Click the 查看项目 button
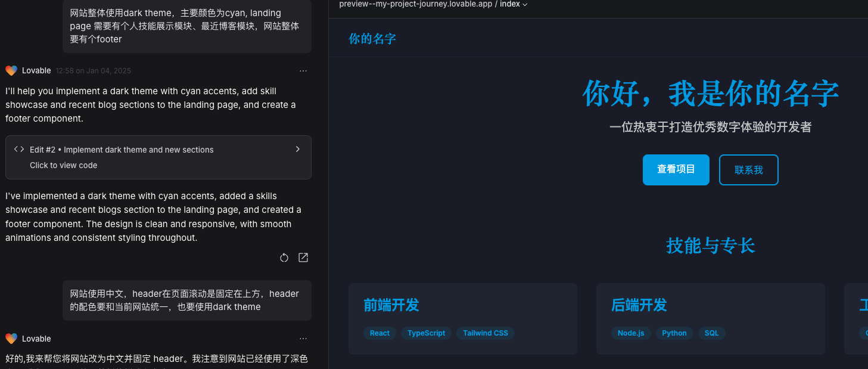This screenshot has height=369, width=868. (x=676, y=169)
